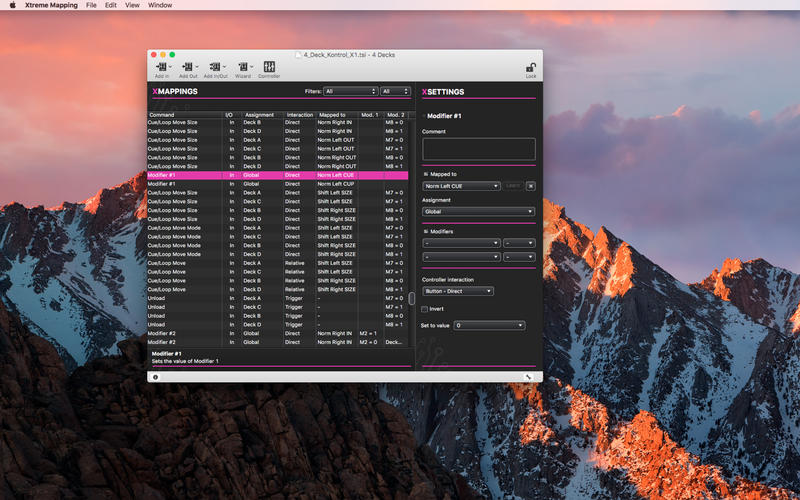Sort by the Interaction column header

tap(299, 115)
